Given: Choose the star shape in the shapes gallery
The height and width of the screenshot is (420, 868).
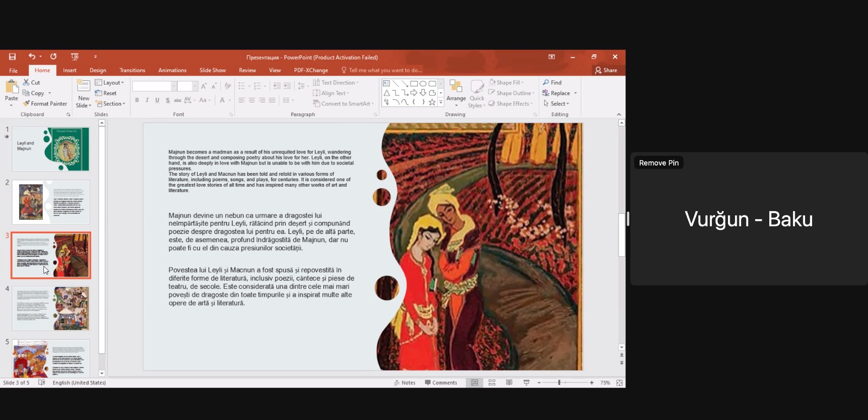Looking at the screenshot, I should 432,102.
